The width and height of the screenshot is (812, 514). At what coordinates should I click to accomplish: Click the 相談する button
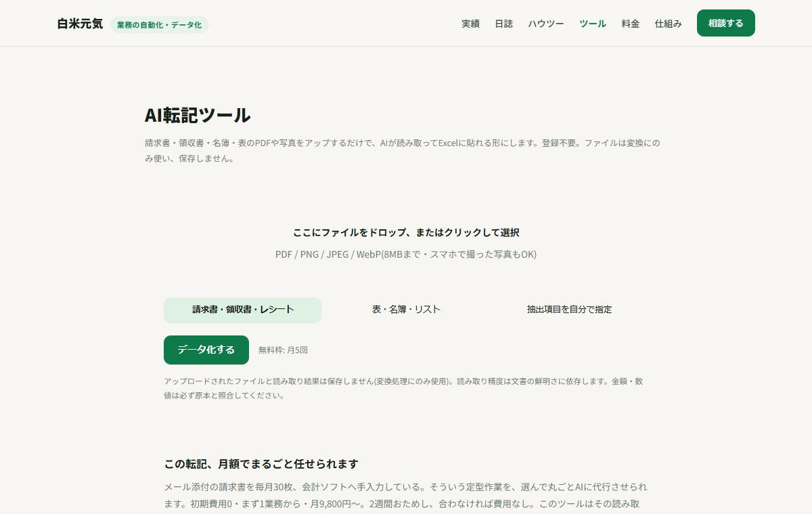pos(726,23)
